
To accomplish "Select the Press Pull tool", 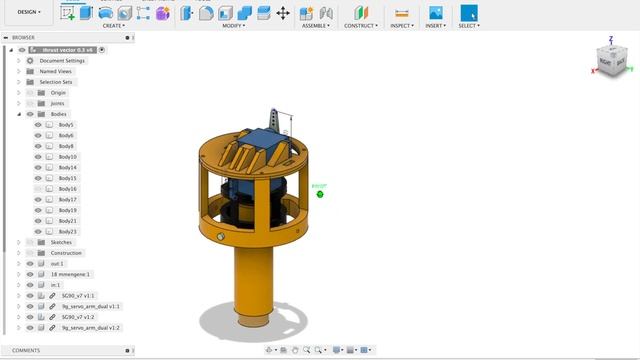I will pos(187,13).
